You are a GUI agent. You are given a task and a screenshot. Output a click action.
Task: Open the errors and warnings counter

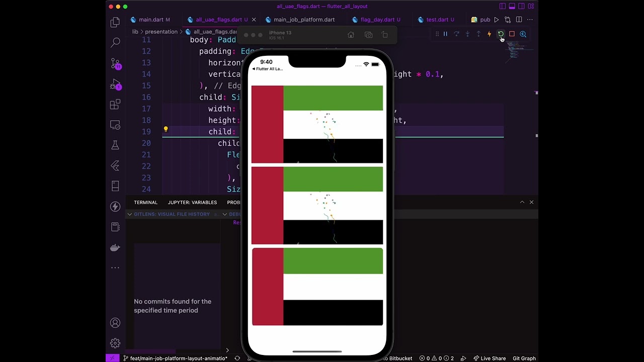[437, 358]
